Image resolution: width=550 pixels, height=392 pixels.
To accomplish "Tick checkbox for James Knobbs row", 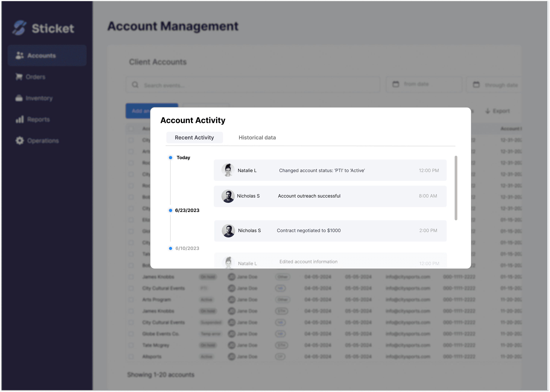I will point(131,277).
